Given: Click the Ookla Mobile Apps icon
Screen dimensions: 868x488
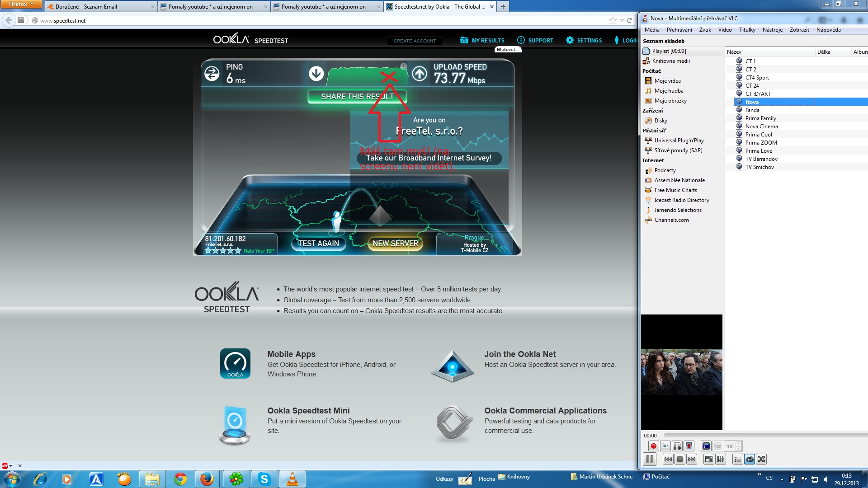Looking at the screenshot, I should 235,363.
